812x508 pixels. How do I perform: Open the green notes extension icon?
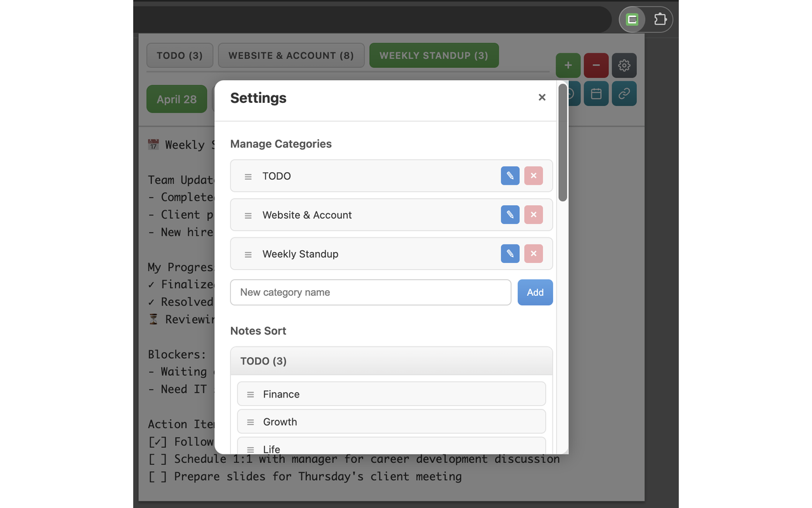(632, 19)
